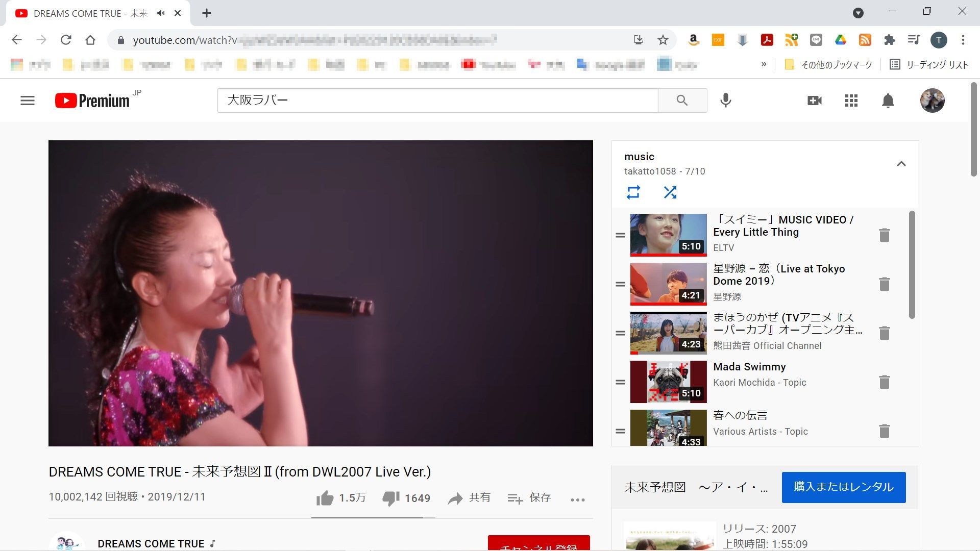Open tab search dropdown in title bar
980x551 pixels.
click(x=858, y=13)
